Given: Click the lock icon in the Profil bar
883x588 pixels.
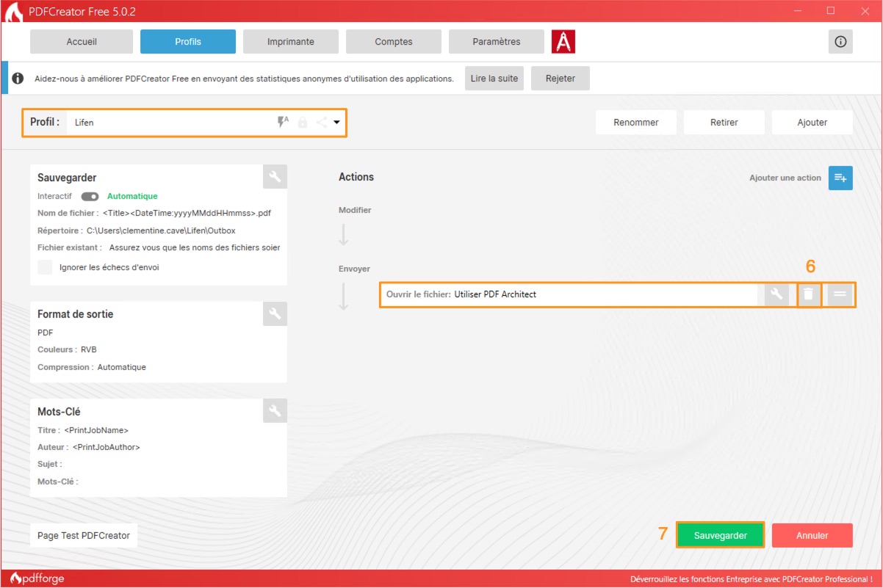Looking at the screenshot, I should [302, 123].
